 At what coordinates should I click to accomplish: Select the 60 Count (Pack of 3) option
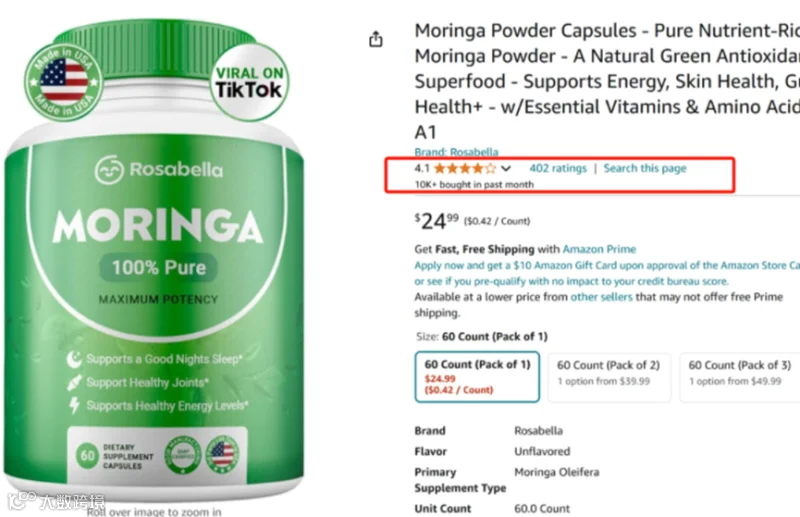click(x=740, y=377)
